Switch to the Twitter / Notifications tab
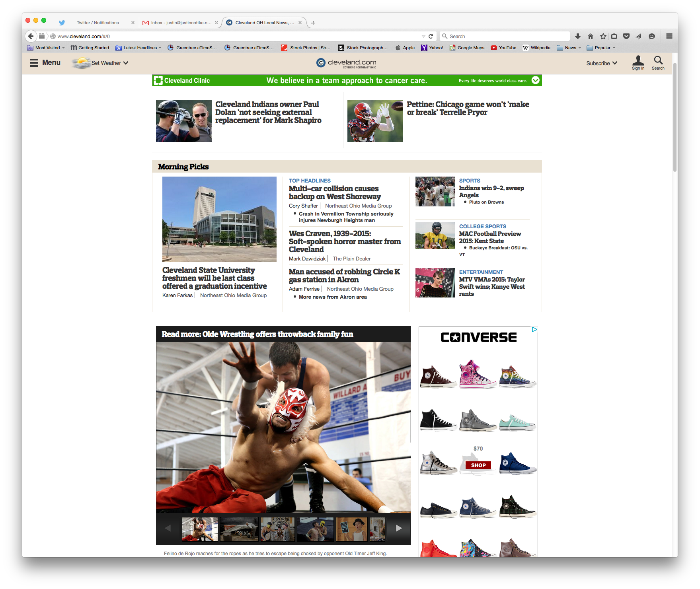This screenshot has height=589, width=700. point(97,23)
